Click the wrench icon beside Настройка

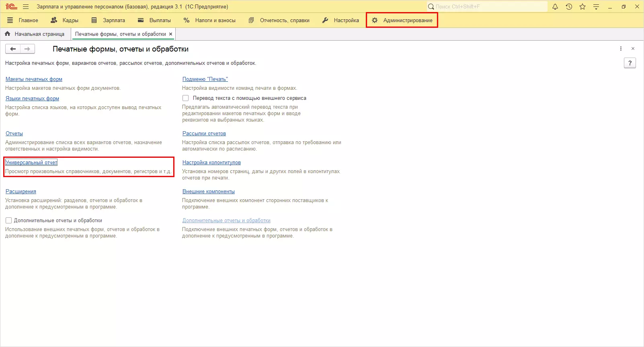[325, 20]
